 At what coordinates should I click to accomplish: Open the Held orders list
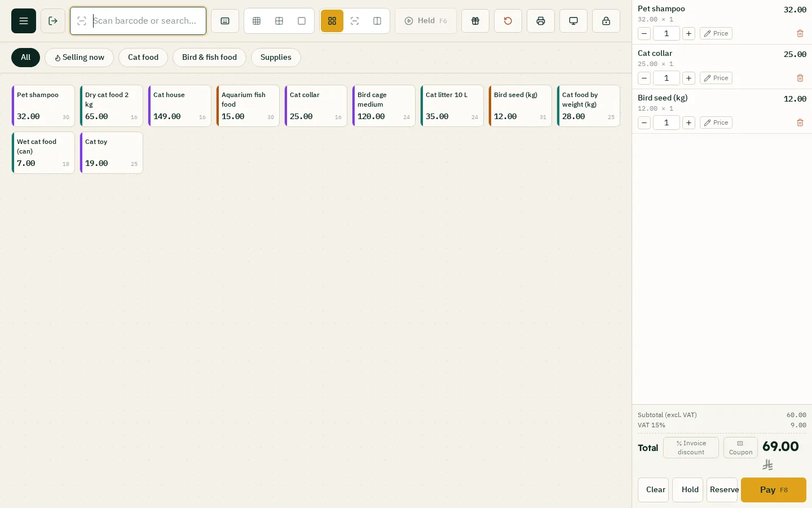[x=426, y=21]
